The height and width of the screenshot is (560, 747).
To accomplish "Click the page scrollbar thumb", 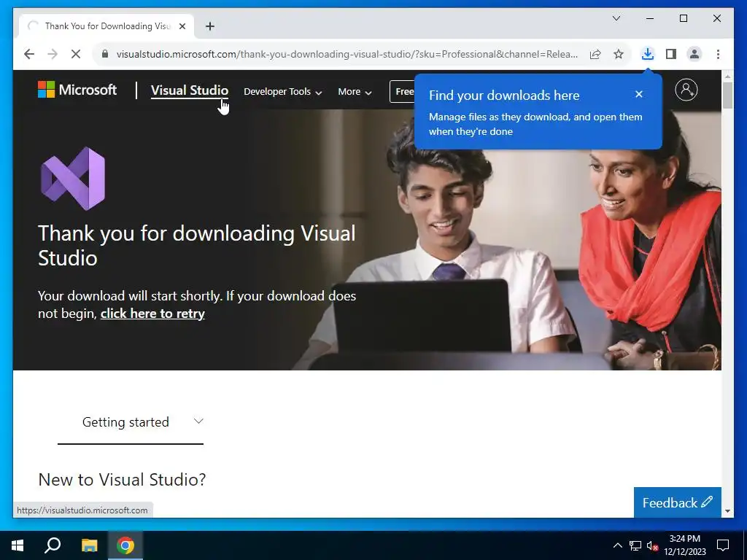I will click(727, 96).
